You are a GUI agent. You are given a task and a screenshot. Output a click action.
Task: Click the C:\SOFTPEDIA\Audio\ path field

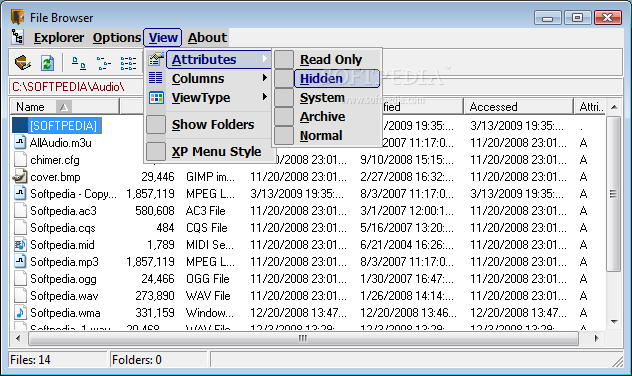(x=76, y=87)
